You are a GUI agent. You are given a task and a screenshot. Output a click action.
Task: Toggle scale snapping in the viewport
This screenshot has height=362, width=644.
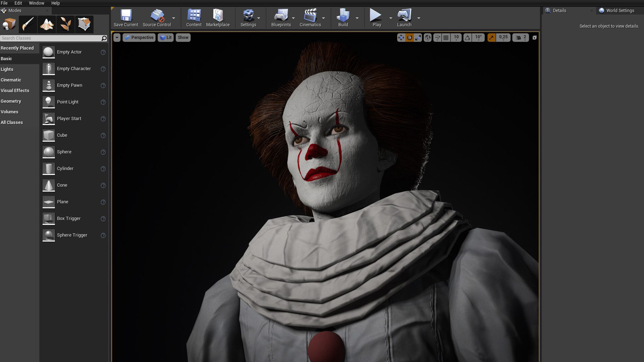[491, 38]
